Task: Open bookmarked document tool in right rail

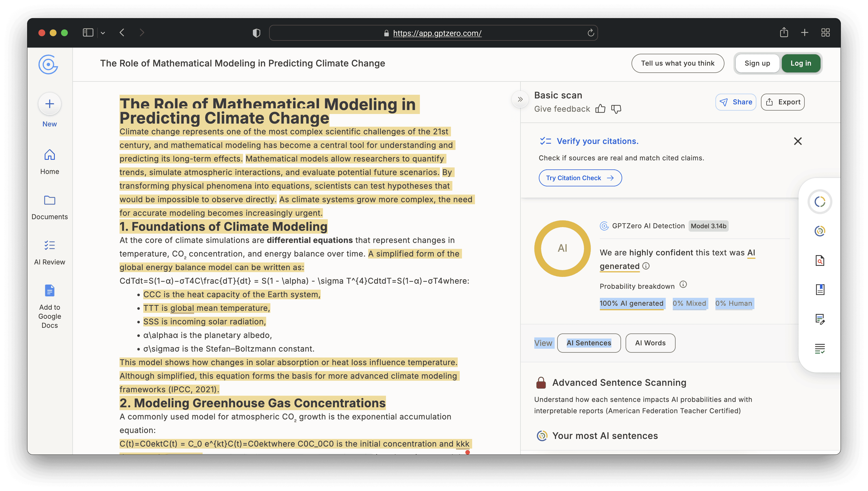Action: [819, 289]
